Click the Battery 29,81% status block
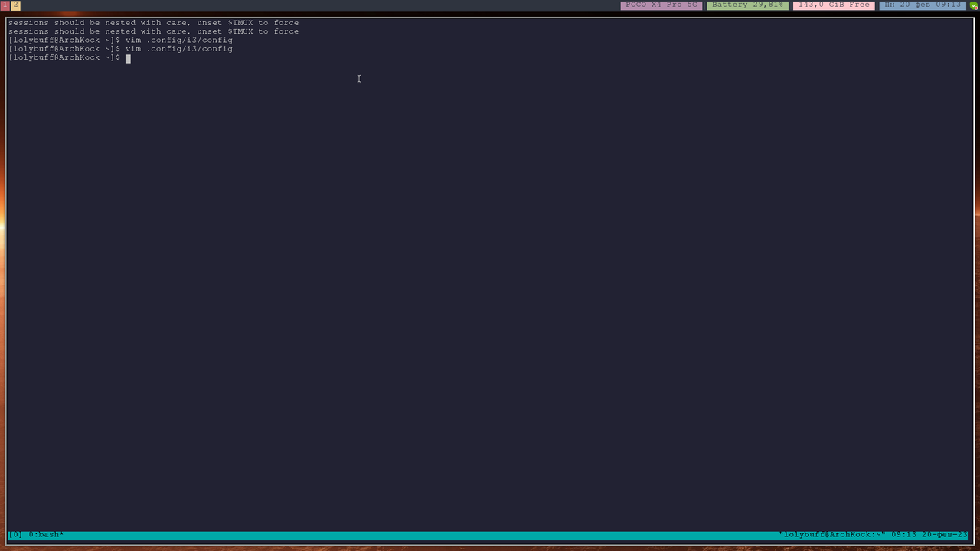 [x=747, y=5]
